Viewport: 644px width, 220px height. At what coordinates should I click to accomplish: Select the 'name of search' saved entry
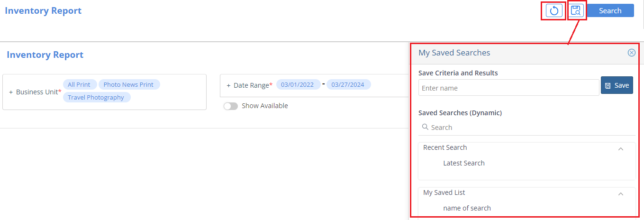[x=467, y=208]
